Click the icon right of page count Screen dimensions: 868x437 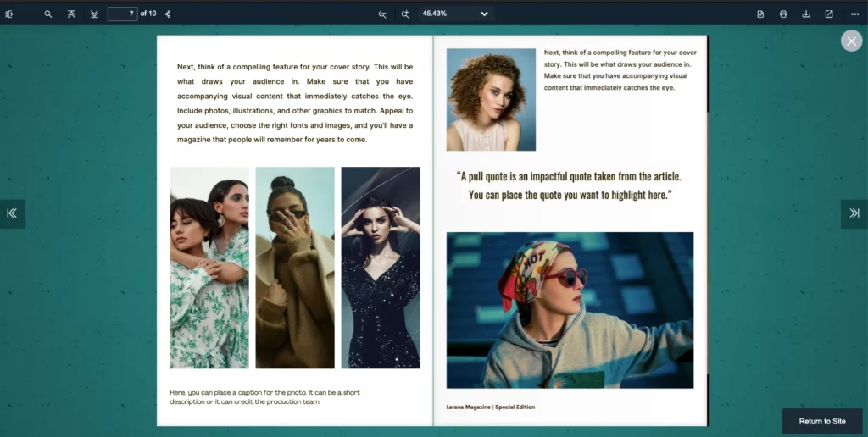(x=168, y=14)
